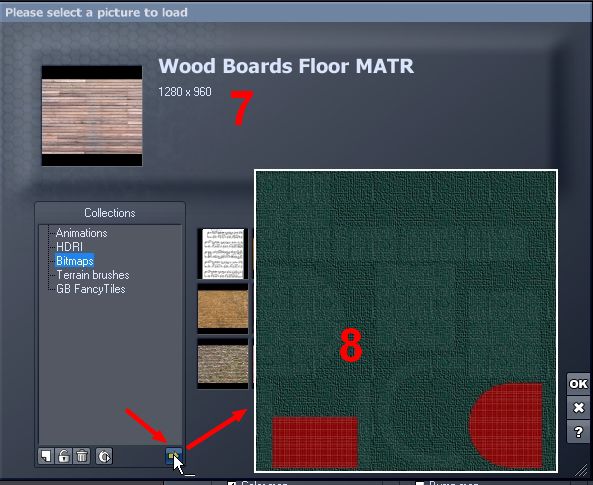The image size is (593, 485).
Task: Click the highlighted browse file icon
Action: coord(174,456)
